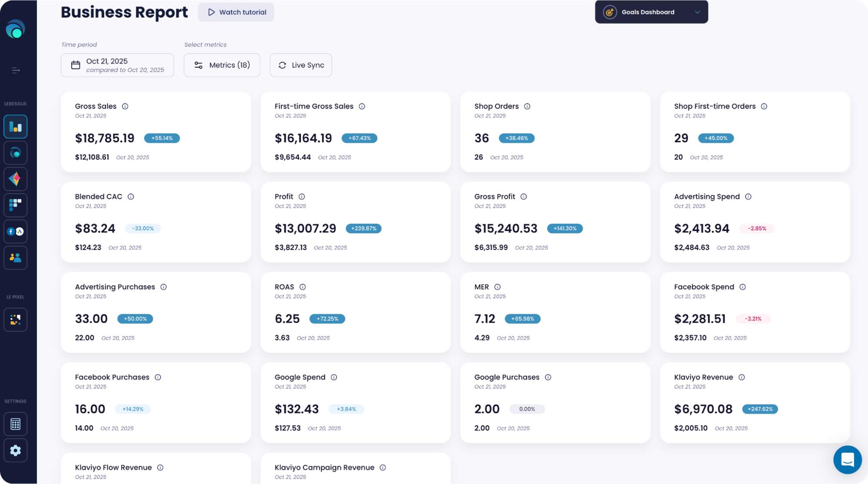The width and height of the screenshot is (868, 484).
Task: Click the Lebesgue logo at top of sidebar
Action: tap(16, 30)
